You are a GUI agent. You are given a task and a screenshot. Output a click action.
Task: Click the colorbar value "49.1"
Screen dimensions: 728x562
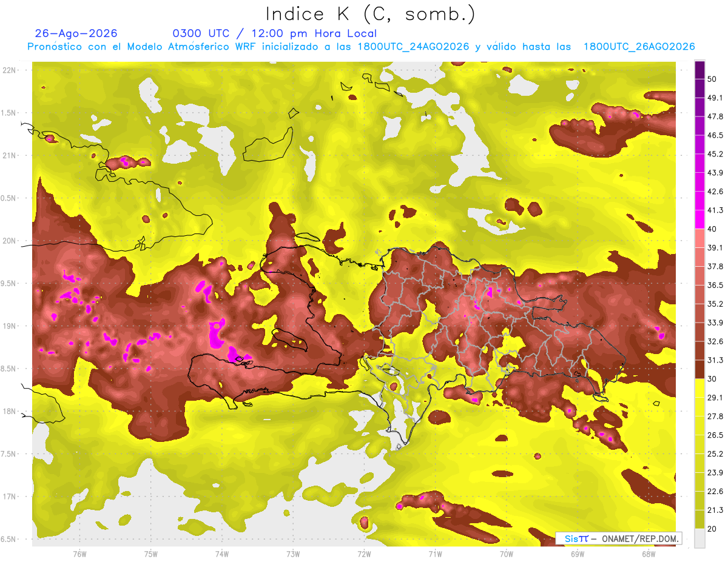click(715, 98)
